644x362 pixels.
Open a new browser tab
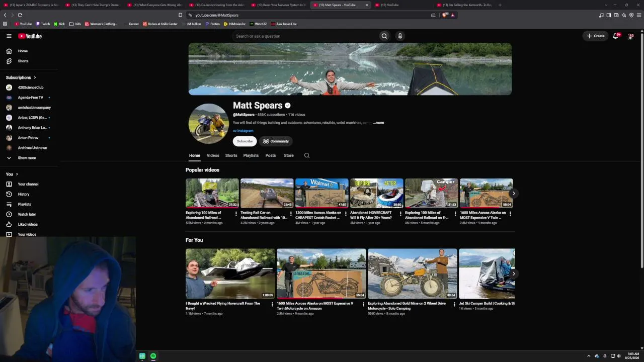[x=500, y=5]
